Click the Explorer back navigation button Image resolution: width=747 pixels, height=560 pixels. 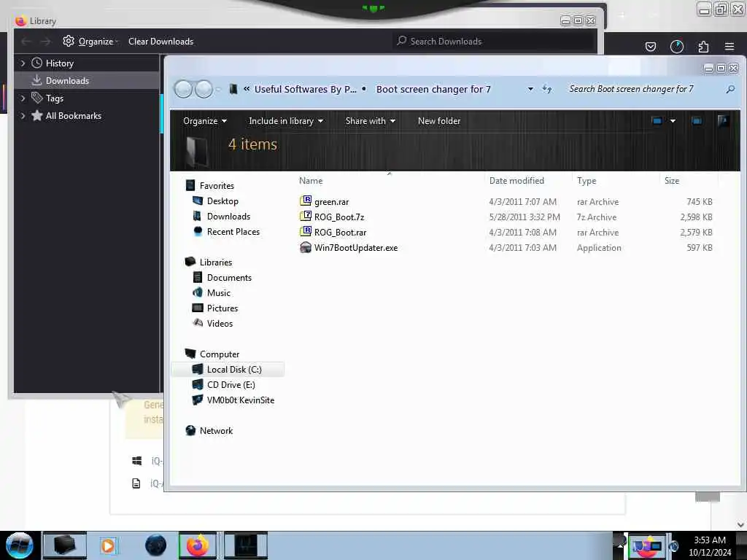click(183, 89)
